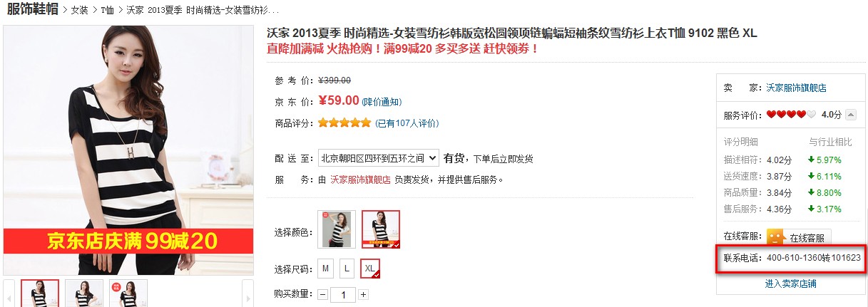Click the quantity input field
The width and height of the screenshot is (868, 307).
tap(343, 295)
